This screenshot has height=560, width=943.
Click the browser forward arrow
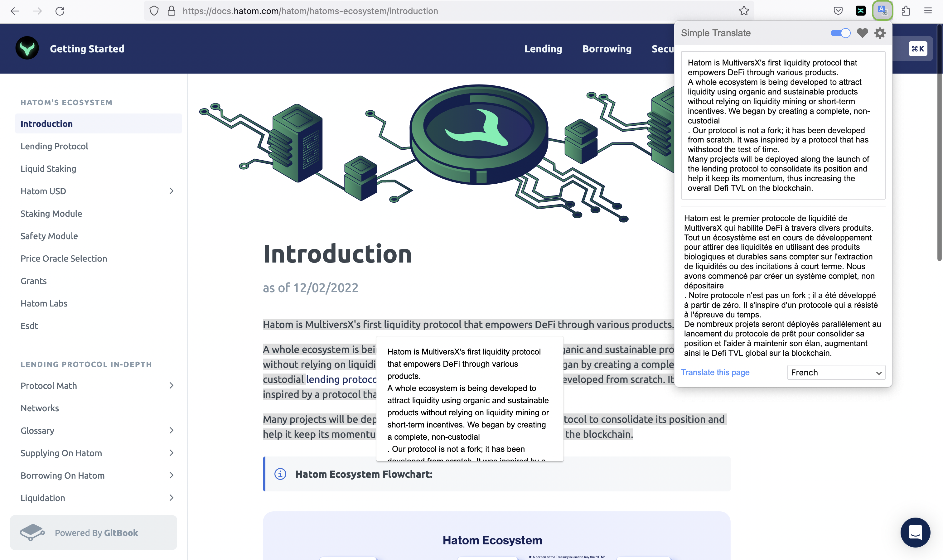click(x=37, y=11)
